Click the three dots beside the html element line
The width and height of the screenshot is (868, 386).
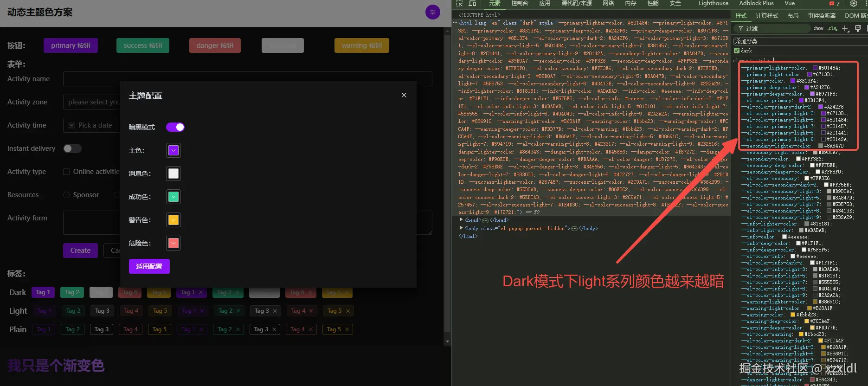pos(455,23)
